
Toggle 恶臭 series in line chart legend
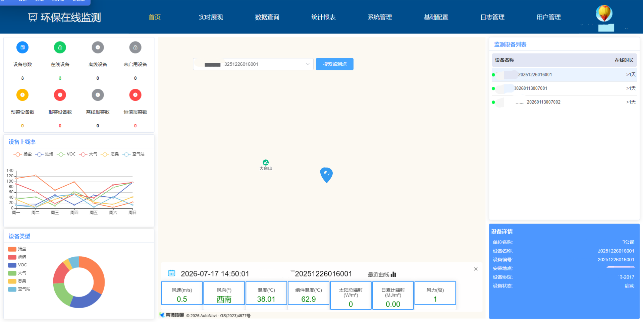pyautogui.click(x=110, y=154)
